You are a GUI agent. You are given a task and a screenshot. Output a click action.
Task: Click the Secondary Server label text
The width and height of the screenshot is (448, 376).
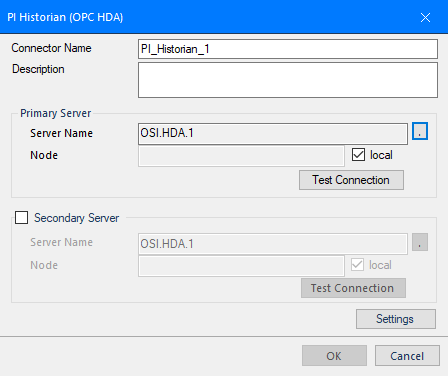click(77, 218)
